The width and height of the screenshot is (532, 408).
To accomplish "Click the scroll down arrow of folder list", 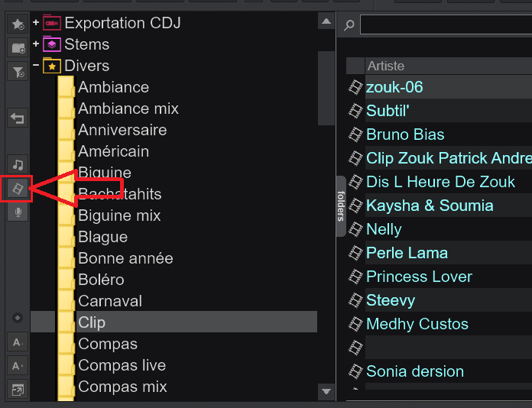I will [326, 391].
